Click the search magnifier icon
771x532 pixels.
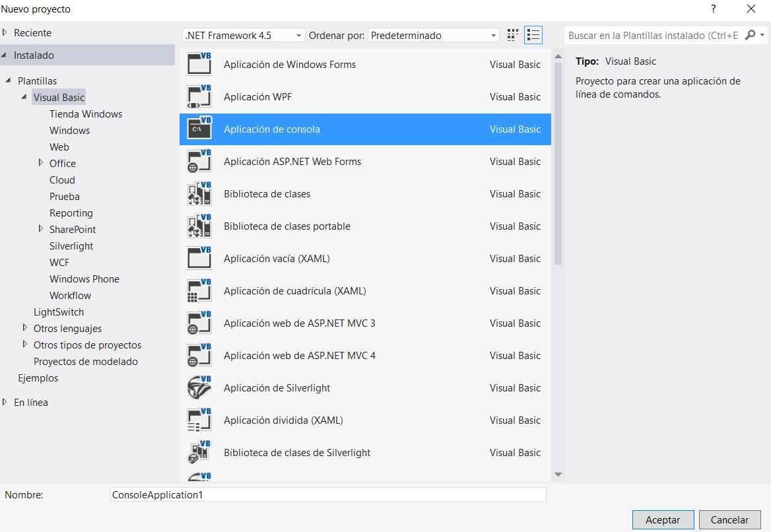[x=750, y=35]
